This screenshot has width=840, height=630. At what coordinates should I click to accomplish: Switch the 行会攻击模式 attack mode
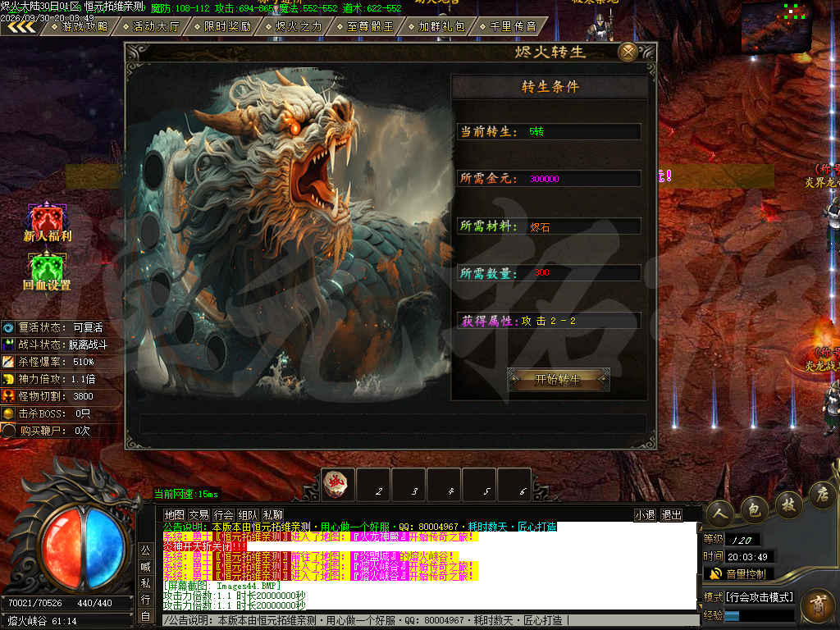click(x=759, y=597)
